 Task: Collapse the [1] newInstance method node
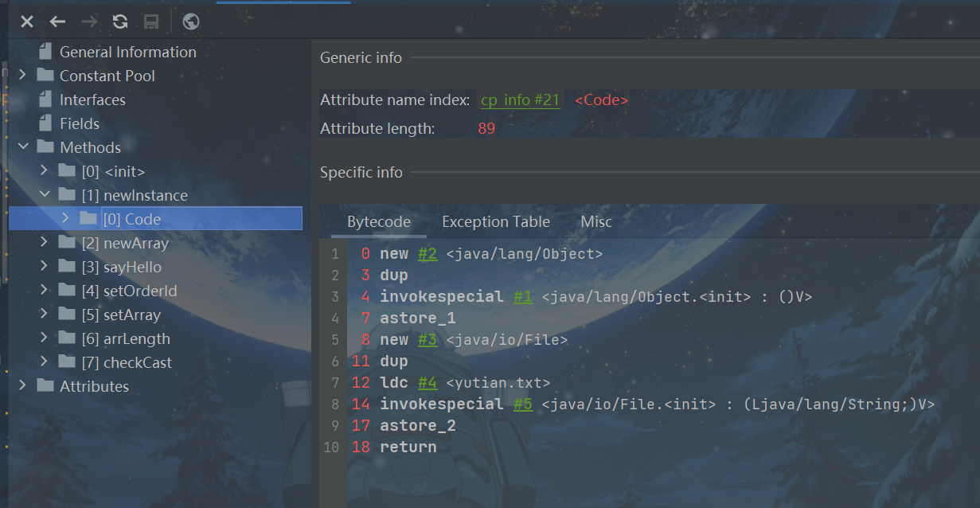coord(45,195)
